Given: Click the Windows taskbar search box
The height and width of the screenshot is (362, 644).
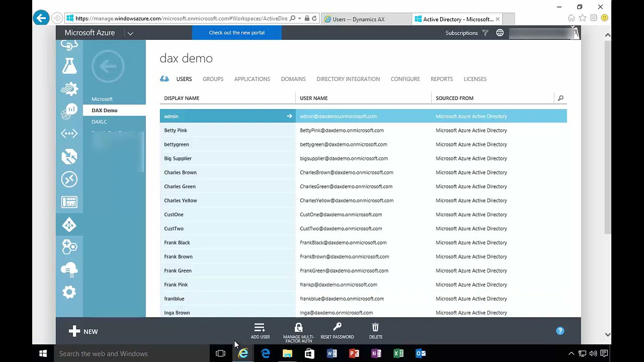Looking at the screenshot, I should pos(132,353).
